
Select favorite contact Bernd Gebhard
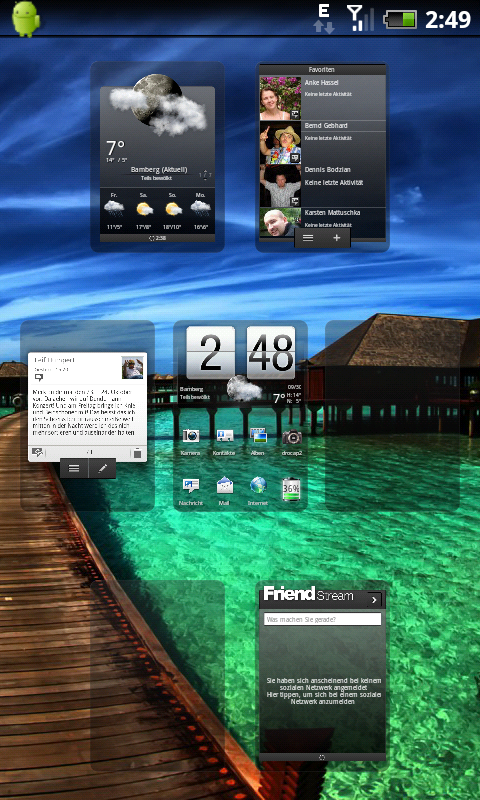pyautogui.click(x=322, y=142)
